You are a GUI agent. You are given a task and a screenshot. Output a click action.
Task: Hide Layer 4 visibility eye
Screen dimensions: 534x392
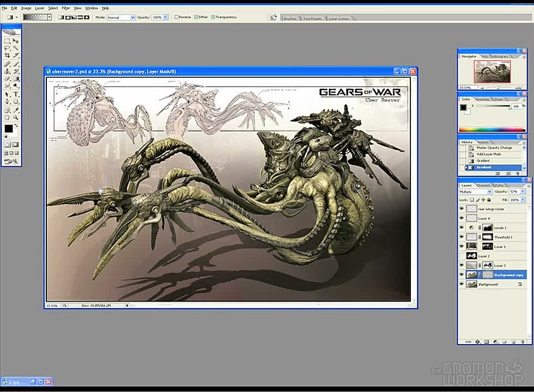pyautogui.click(x=462, y=218)
